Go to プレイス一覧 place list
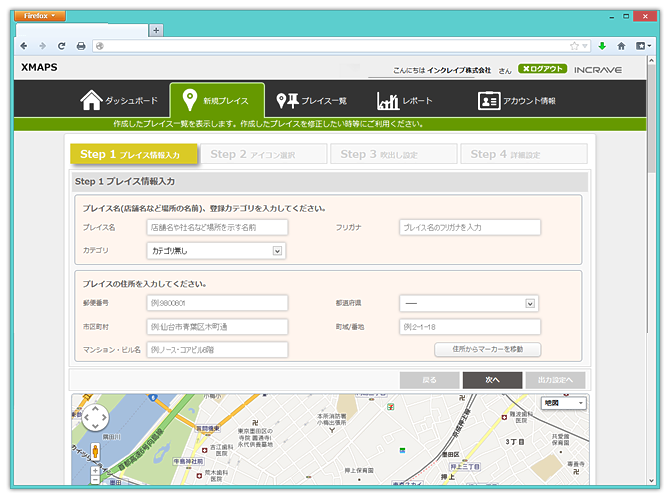 (311, 101)
